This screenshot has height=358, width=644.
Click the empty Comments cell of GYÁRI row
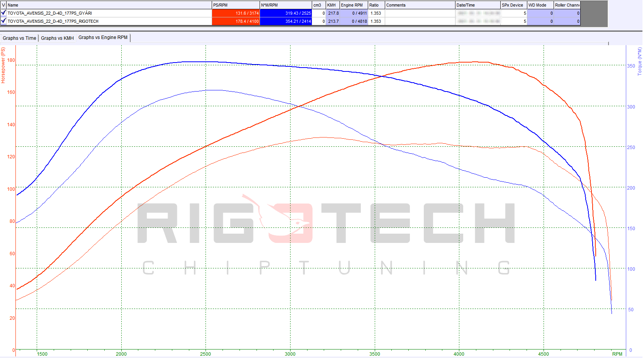click(420, 13)
